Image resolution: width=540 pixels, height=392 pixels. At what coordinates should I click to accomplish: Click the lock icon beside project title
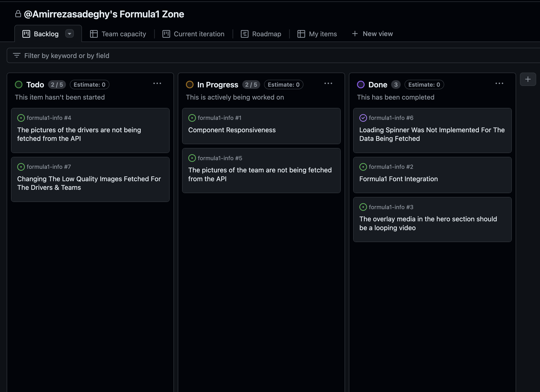[18, 14]
